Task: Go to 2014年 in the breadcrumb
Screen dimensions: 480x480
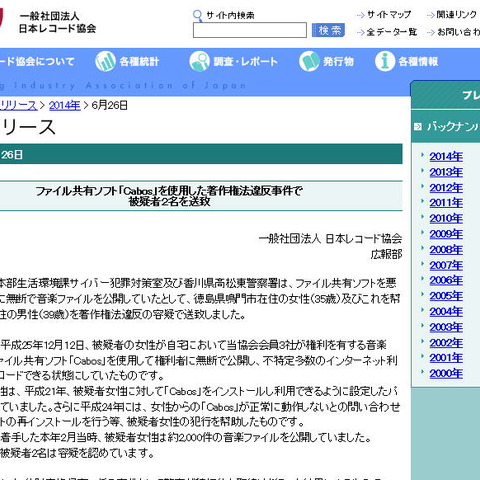Action: (65, 106)
